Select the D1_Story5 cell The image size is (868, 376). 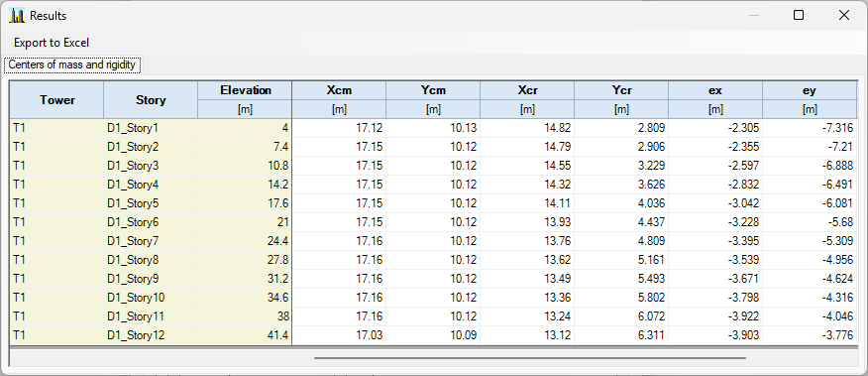151,203
